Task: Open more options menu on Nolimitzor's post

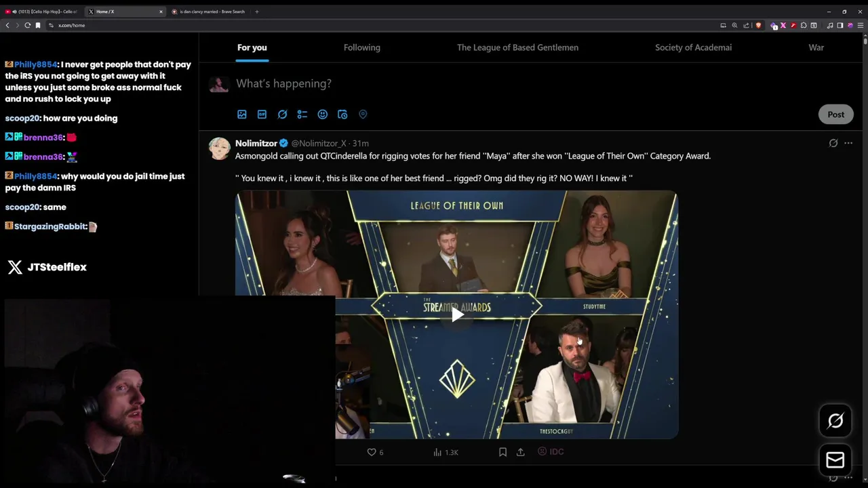Action: pyautogui.click(x=848, y=143)
